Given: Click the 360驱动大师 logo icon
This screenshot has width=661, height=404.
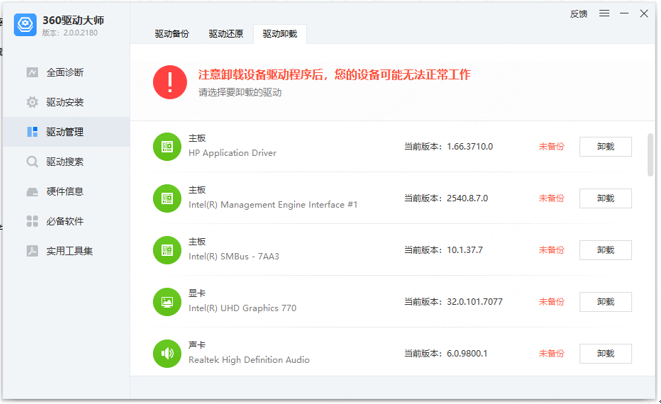Looking at the screenshot, I should coord(25,24).
